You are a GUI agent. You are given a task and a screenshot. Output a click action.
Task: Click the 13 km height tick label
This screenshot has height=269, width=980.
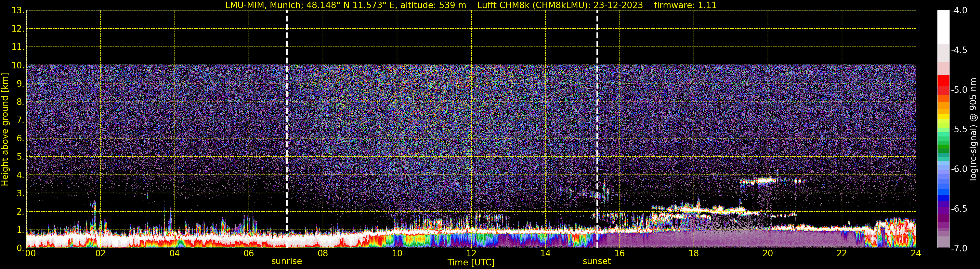(18, 11)
